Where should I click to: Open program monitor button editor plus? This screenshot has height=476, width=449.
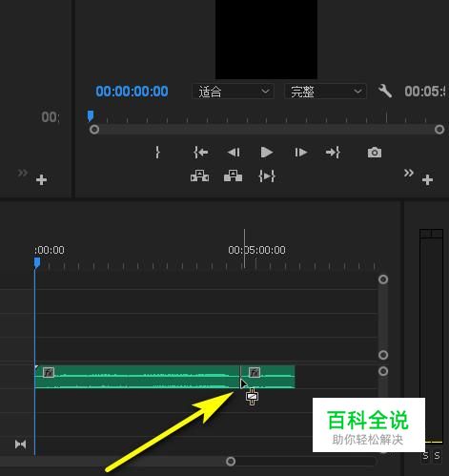pyautogui.click(x=427, y=180)
